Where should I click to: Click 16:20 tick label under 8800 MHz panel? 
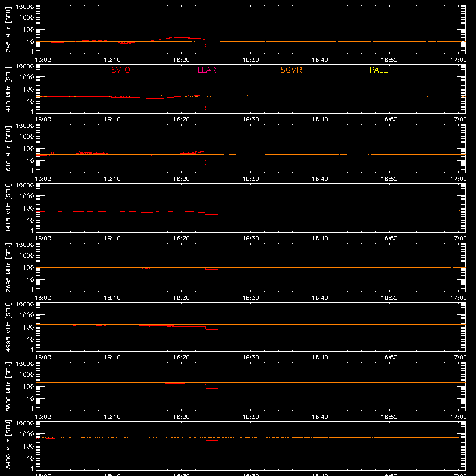coord(181,417)
